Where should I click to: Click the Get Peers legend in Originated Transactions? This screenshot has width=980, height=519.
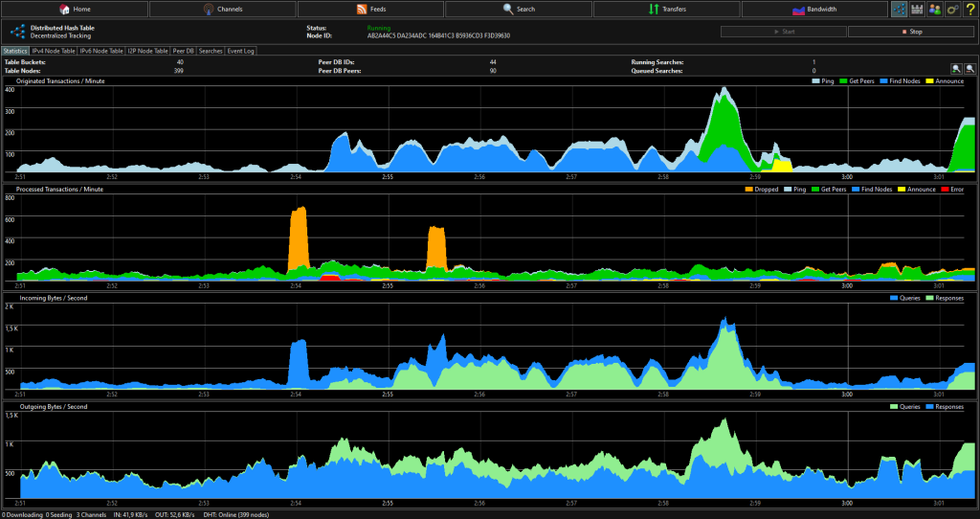pos(857,81)
